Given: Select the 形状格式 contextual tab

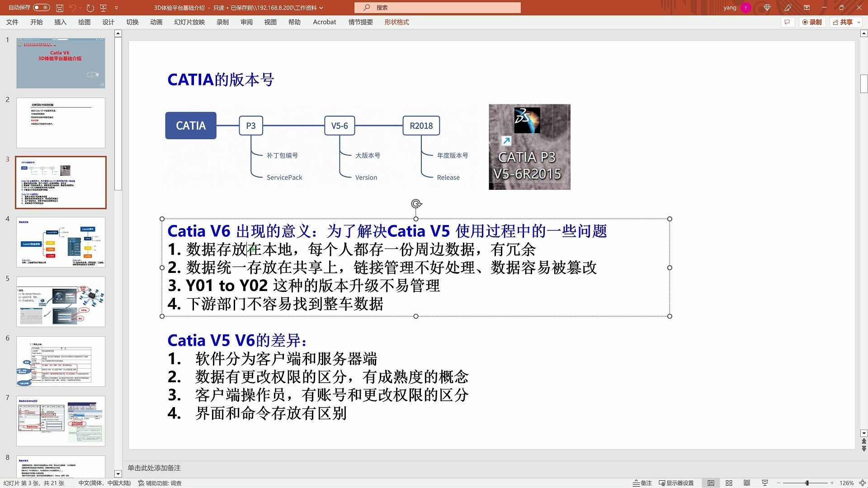Looking at the screenshot, I should coord(396,22).
